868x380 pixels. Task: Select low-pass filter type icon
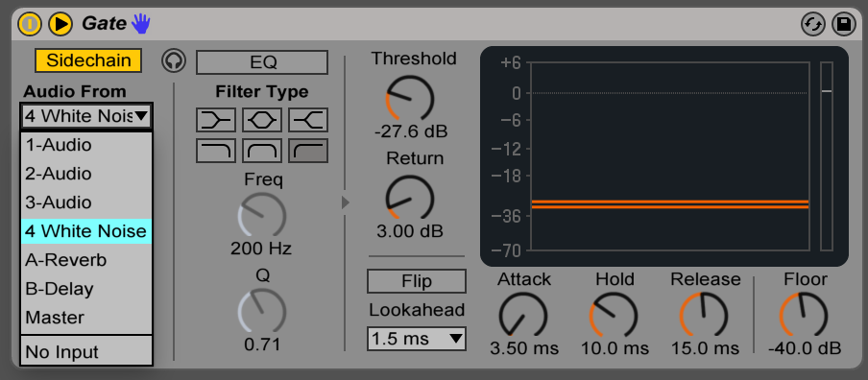[216, 151]
